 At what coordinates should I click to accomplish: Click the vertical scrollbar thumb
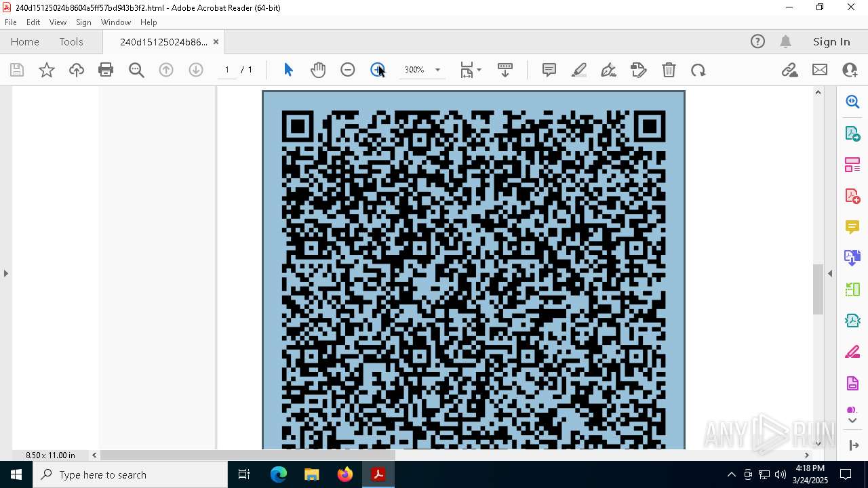(818, 289)
